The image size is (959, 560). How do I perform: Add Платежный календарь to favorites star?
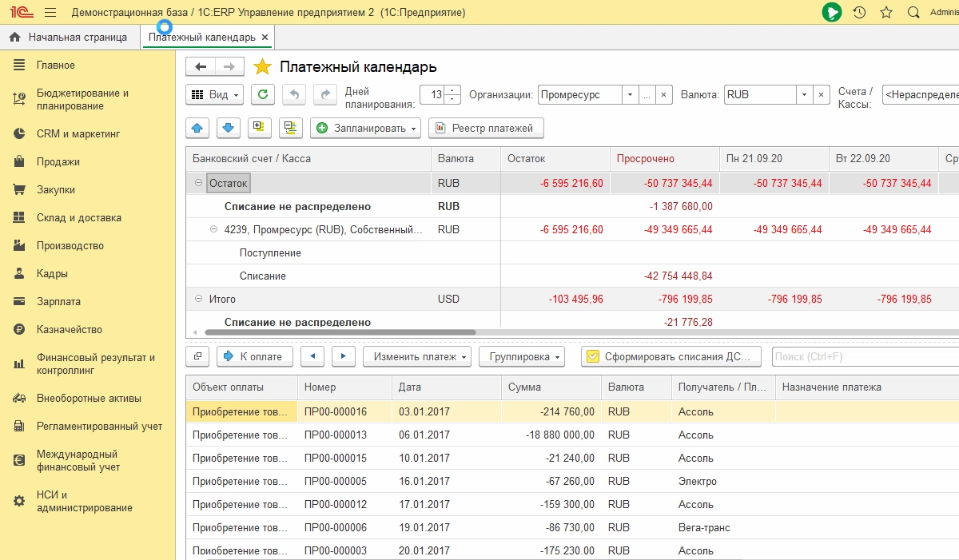[x=262, y=67]
